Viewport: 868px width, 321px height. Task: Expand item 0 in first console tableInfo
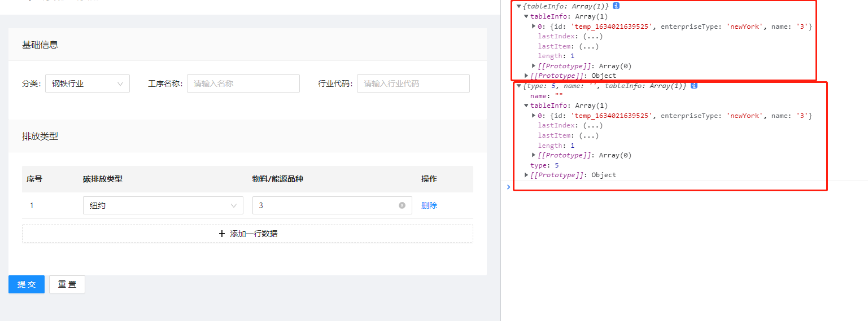click(534, 26)
